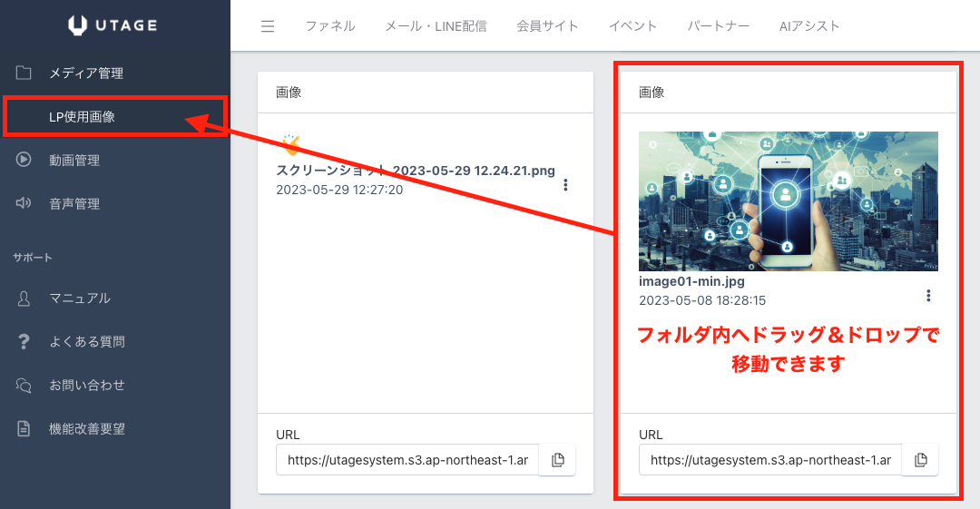Screen dimensions: 980x509
Task: Click the UTAGE logo
Action: coord(114,25)
